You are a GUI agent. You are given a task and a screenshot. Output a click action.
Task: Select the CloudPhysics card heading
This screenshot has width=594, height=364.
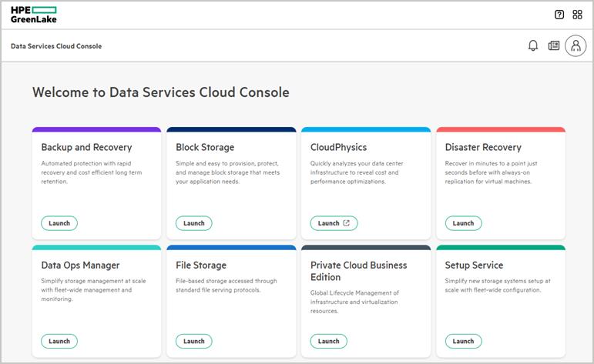338,147
